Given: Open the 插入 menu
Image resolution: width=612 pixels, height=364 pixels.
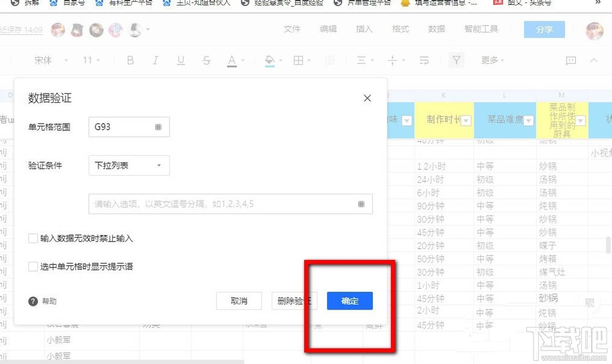Looking at the screenshot, I should coord(364,29).
